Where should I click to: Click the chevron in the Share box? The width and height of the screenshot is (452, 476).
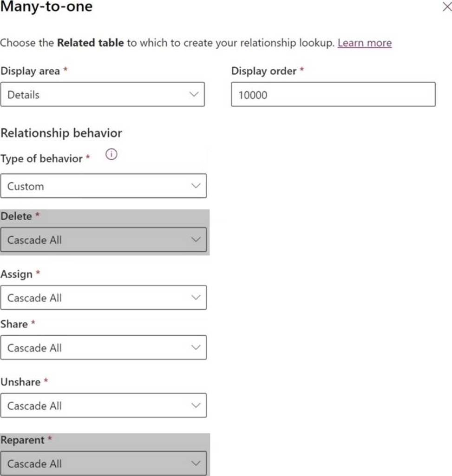coord(196,347)
